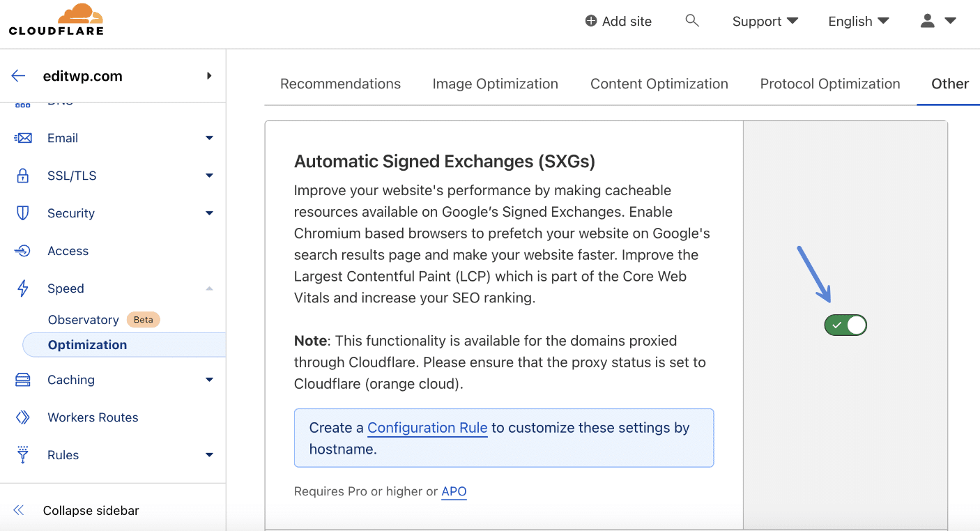
Task: Open the English language dropdown
Action: (x=858, y=21)
